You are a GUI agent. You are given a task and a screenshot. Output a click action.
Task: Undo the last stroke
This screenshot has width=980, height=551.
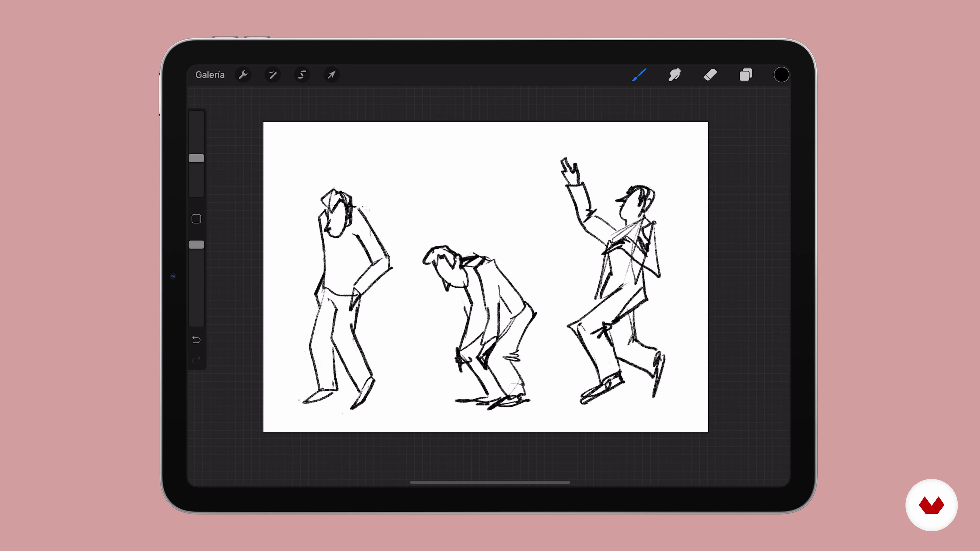click(x=196, y=340)
